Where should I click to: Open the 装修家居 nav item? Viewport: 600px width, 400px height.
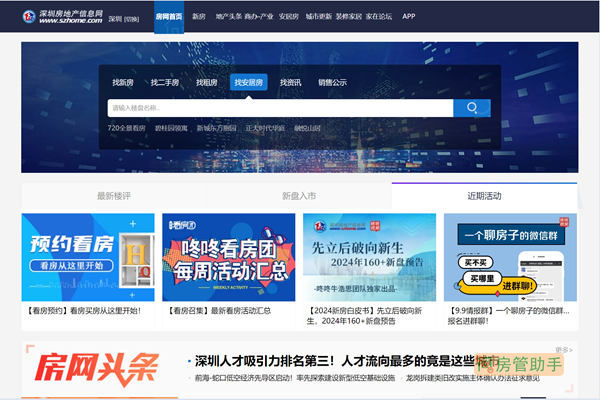pos(349,16)
